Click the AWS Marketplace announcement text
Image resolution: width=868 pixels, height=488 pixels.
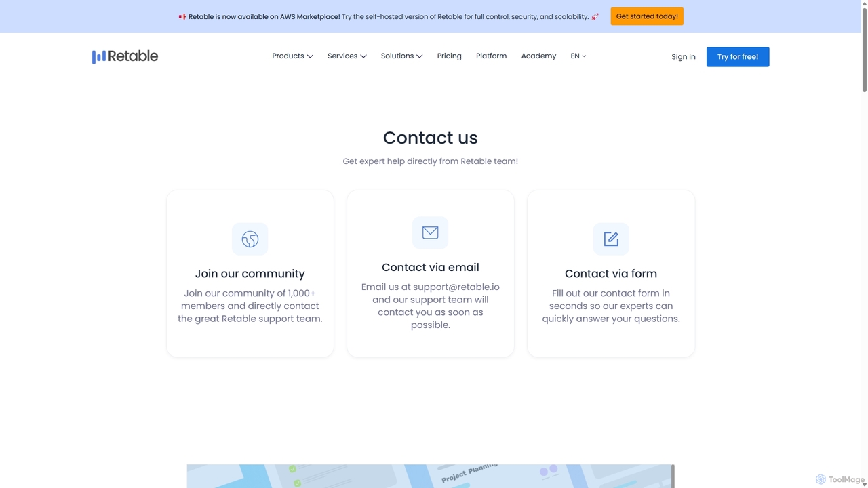click(389, 16)
